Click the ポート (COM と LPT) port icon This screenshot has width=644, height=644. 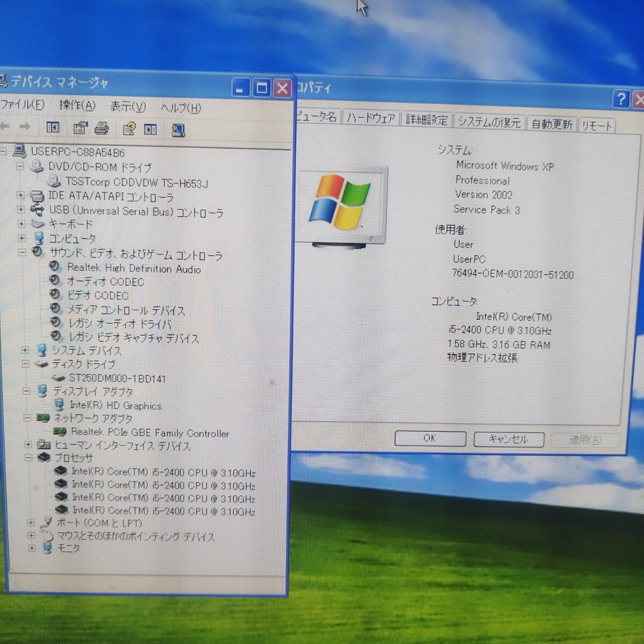47,522
